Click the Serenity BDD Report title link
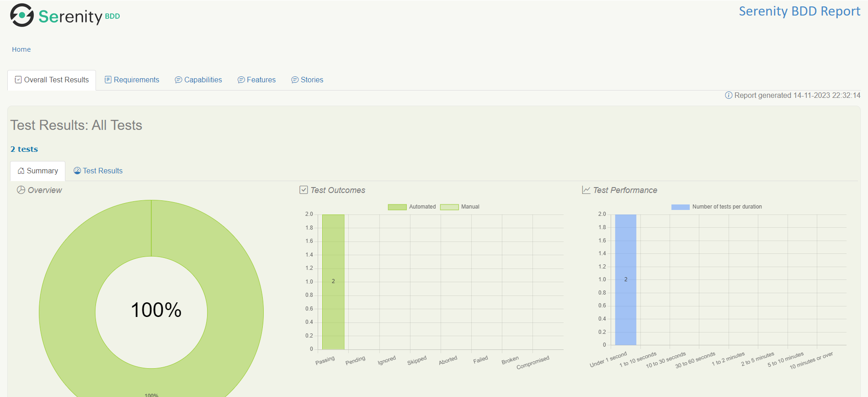 coord(799,11)
